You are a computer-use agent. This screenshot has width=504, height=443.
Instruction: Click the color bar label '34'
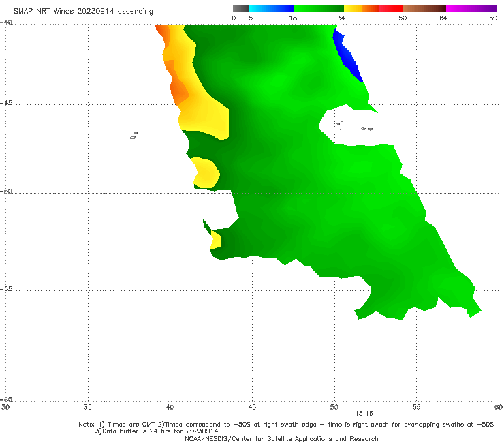click(x=341, y=18)
